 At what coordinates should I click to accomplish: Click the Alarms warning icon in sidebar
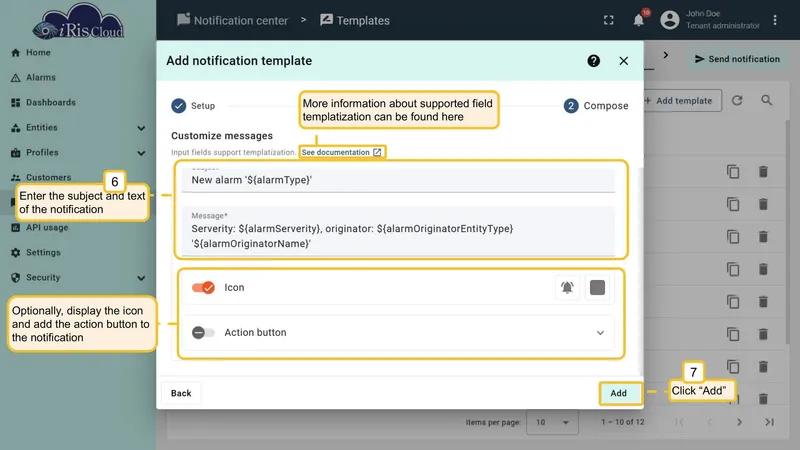point(15,78)
